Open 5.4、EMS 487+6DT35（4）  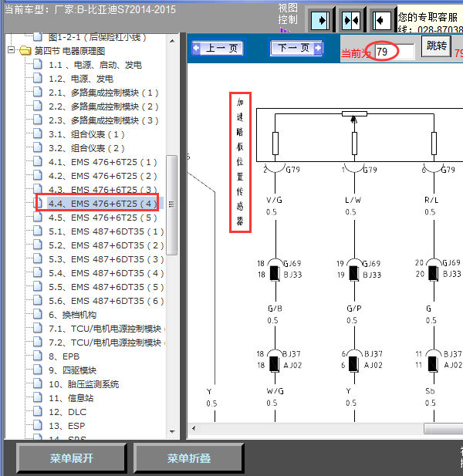point(106,273)
